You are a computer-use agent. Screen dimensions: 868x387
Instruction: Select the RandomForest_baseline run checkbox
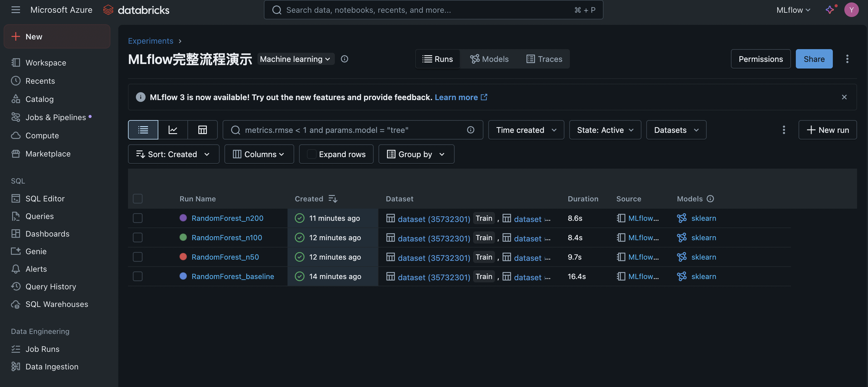click(137, 276)
